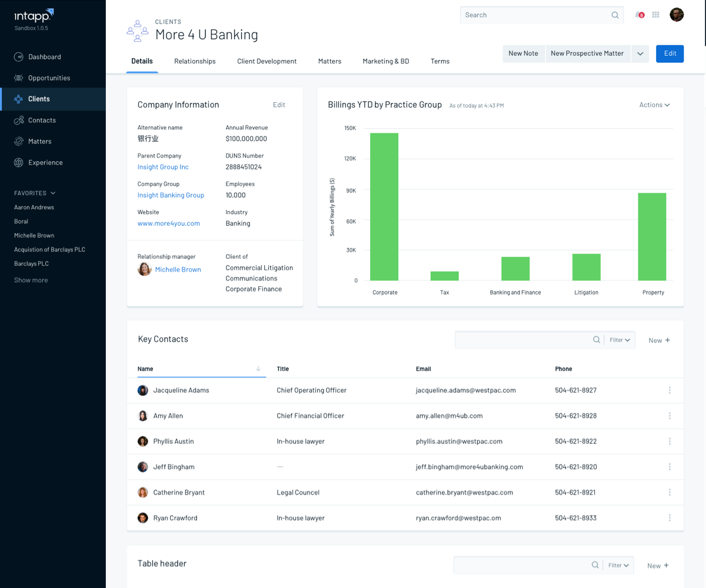
Task: Open row menu for Amy Allen
Action: coord(670,416)
